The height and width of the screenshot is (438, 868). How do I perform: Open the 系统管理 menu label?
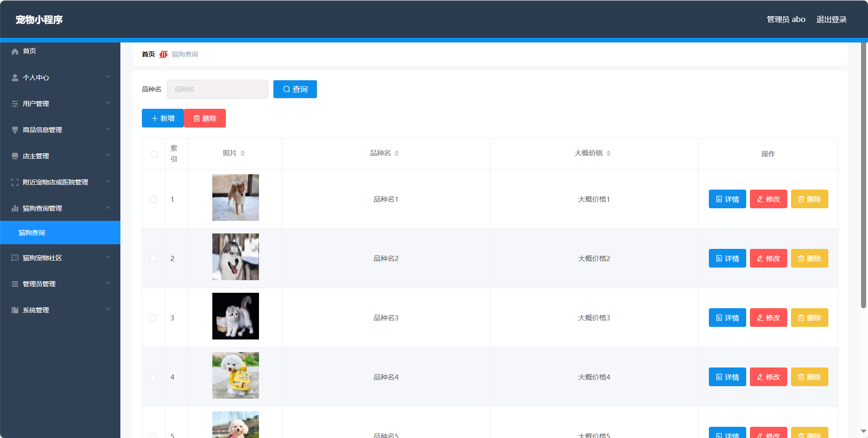(x=36, y=310)
